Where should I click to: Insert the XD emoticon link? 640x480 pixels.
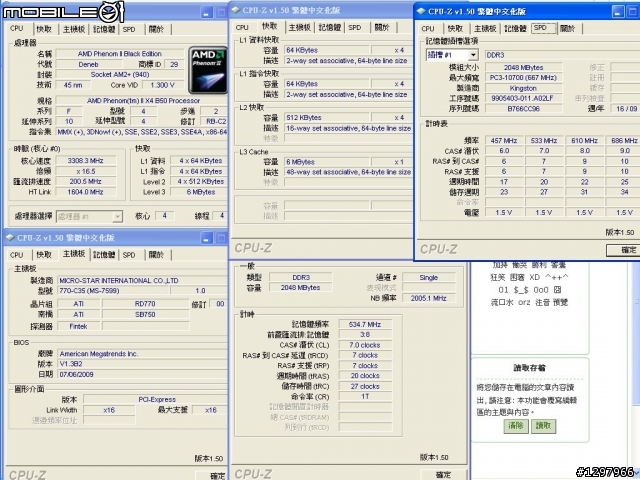click(535, 278)
